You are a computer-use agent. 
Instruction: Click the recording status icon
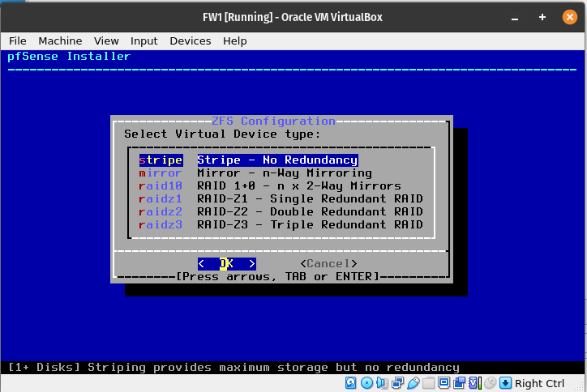pos(460,383)
